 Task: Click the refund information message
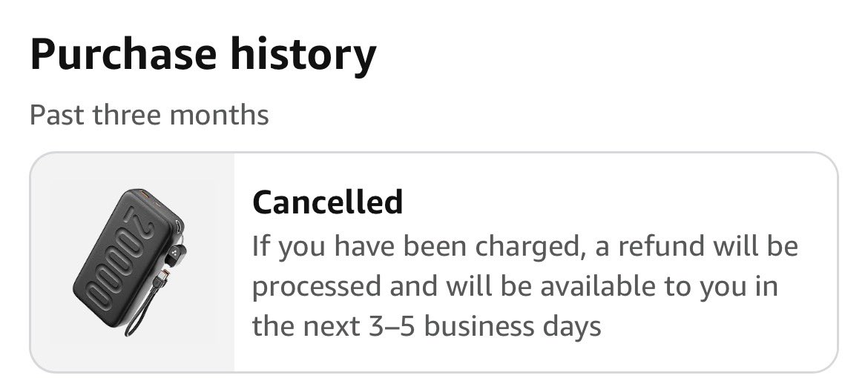pyautogui.click(x=525, y=286)
